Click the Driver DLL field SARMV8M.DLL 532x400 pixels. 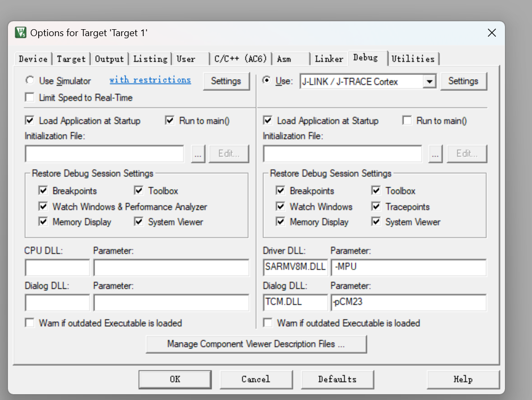(x=295, y=267)
